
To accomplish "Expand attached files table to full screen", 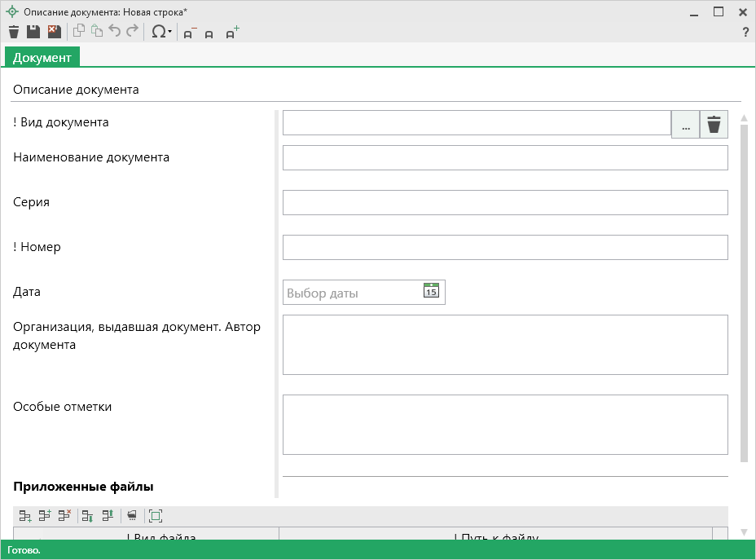I will pyautogui.click(x=156, y=516).
